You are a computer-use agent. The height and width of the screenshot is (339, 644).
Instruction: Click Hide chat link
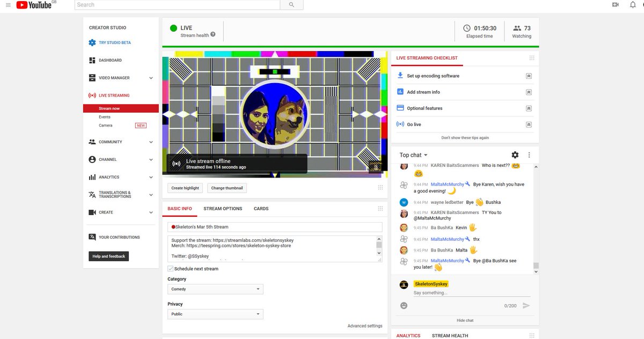pos(465,320)
